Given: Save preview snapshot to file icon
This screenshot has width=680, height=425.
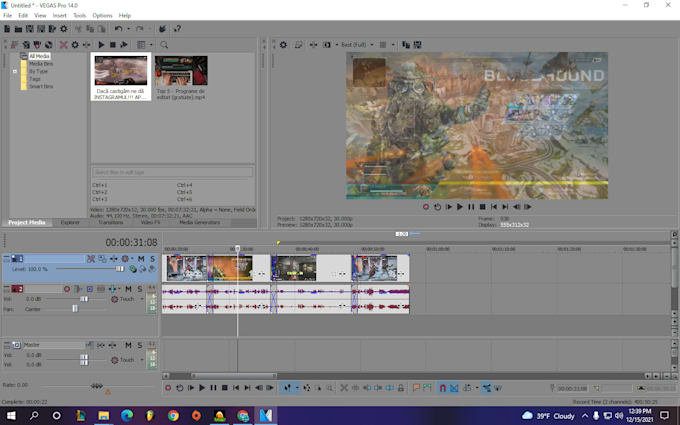Looking at the screenshot, I should point(418,45).
